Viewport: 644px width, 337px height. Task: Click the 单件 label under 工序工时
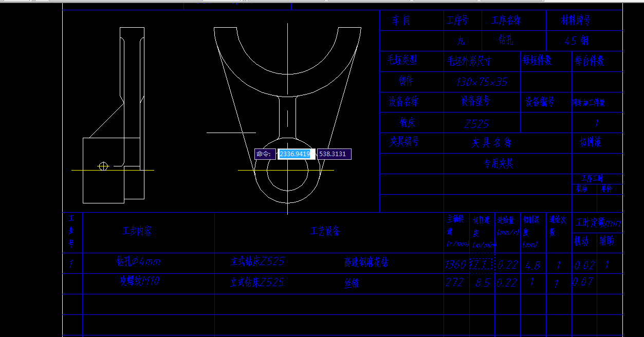607,189
